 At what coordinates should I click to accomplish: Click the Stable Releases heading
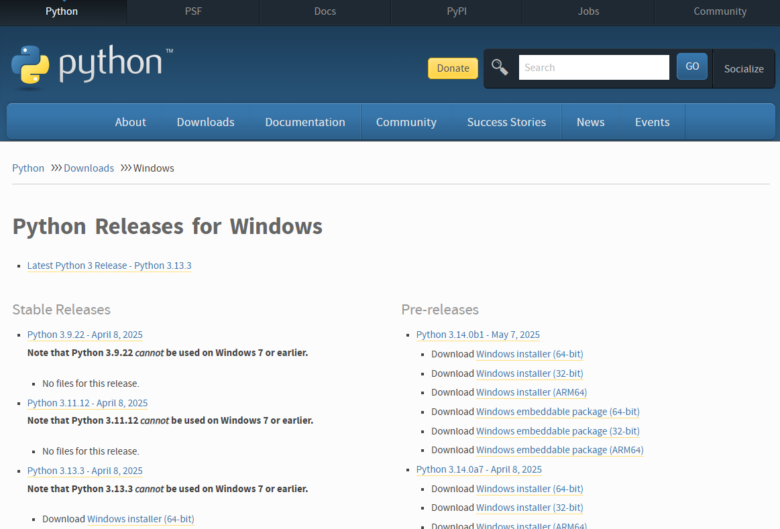coord(61,310)
